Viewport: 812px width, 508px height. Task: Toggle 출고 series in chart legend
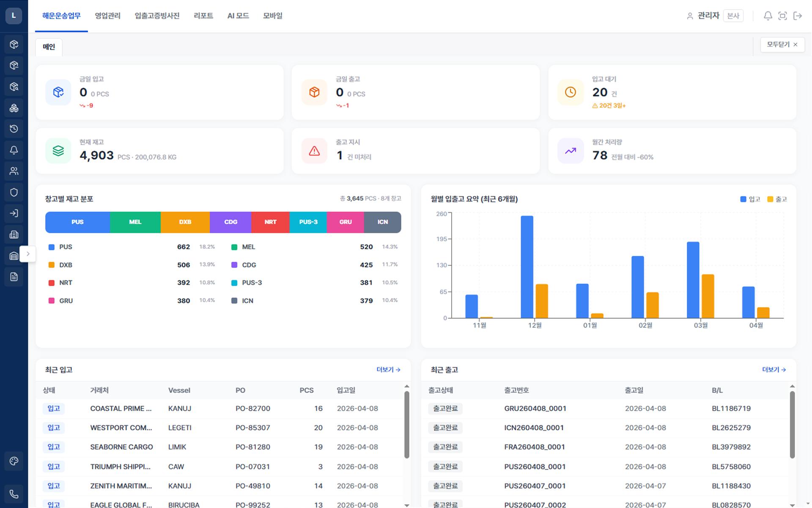tap(777, 199)
